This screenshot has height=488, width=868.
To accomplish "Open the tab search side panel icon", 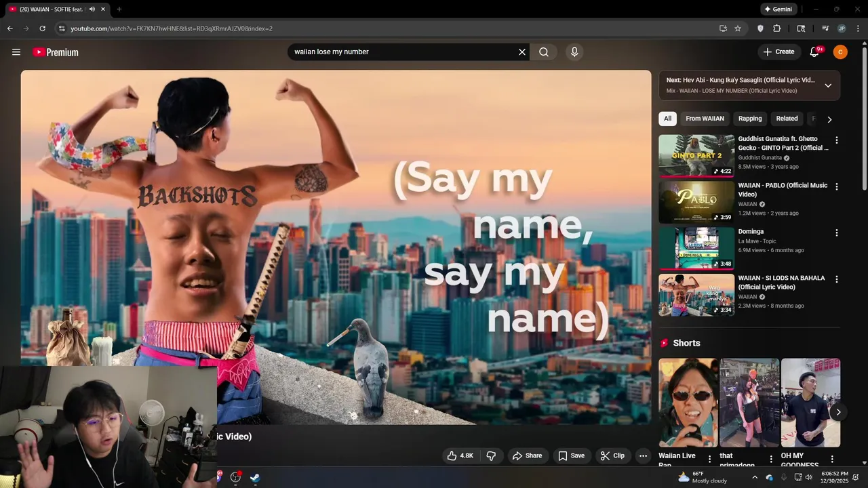I will [x=801, y=28].
